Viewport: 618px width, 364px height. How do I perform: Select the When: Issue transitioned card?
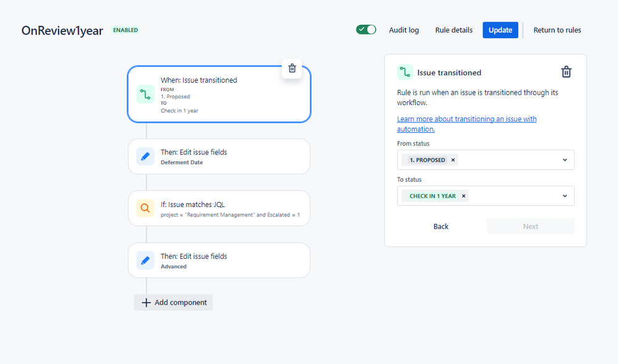[219, 95]
